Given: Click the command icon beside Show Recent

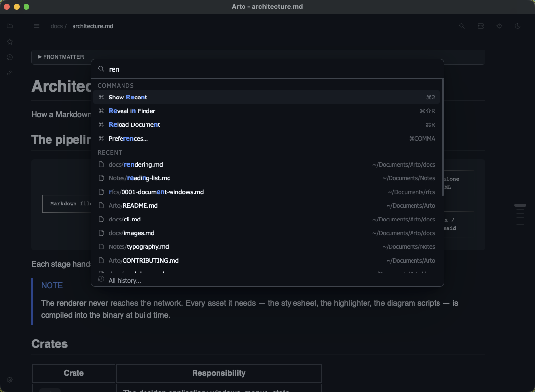Looking at the screenshot, I should coord(101,97).
